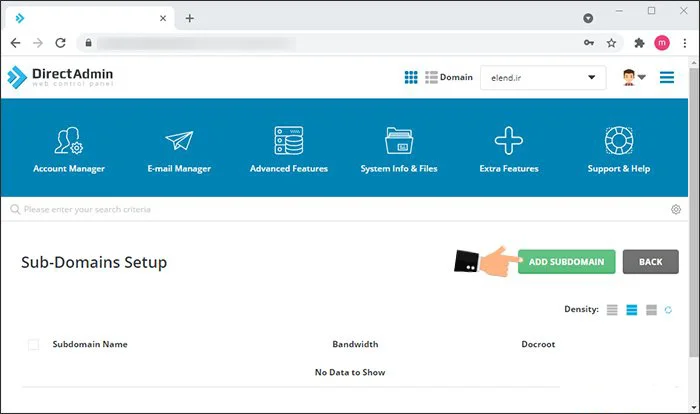Open the user profile avatar dropdown
700x414 pixels.
point(632,77)
